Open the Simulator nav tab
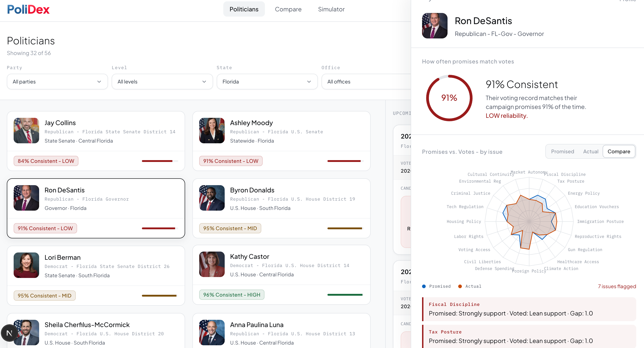Image resolution: width=644 pixels, height=348 pixels. (x=331, y=9)
